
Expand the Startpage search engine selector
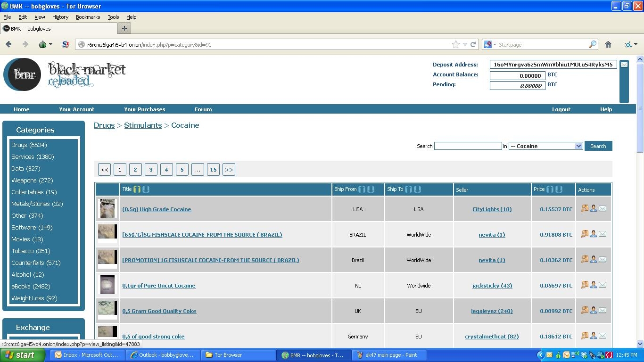pos(490,44)
